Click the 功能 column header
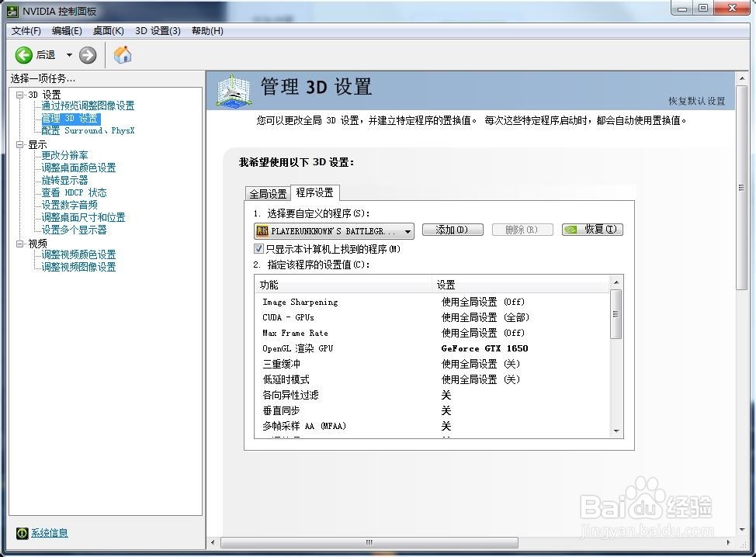 (343, 285)
